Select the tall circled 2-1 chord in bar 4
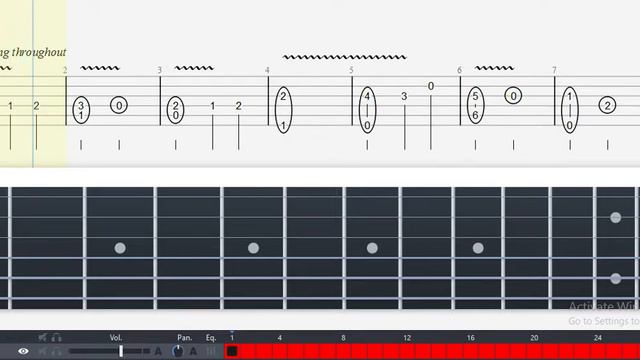The height and width of the screenshot is (360, 640). pyautogui.click(x=283, y=110)
